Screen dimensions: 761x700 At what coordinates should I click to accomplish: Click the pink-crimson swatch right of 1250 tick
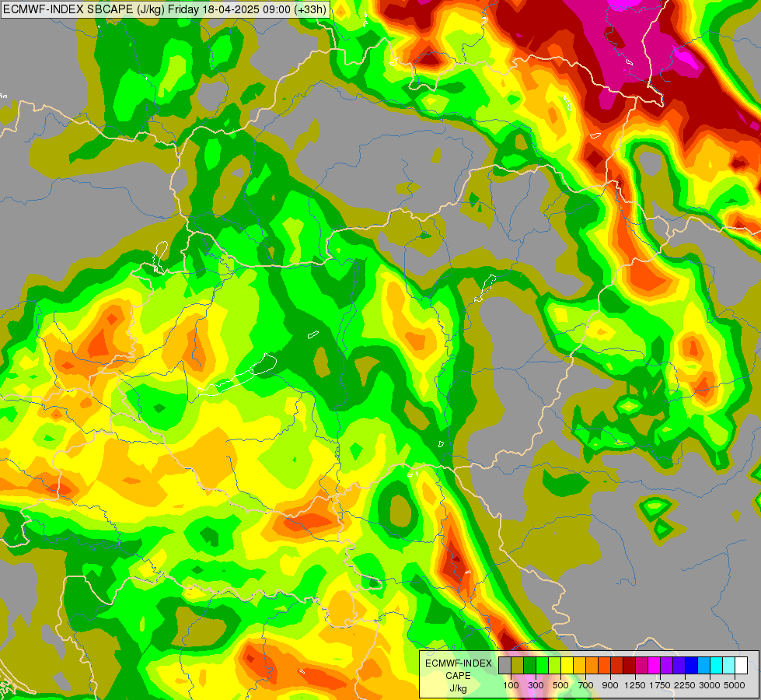point(641,665)
